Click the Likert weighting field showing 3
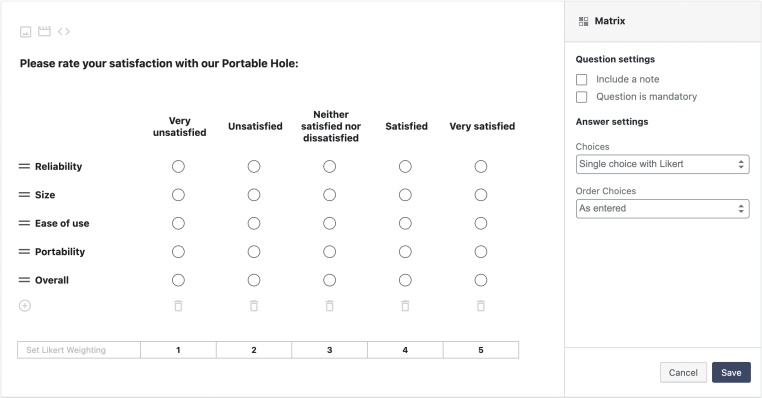Viewport: 762px width, 398px height. pos(329,350)
